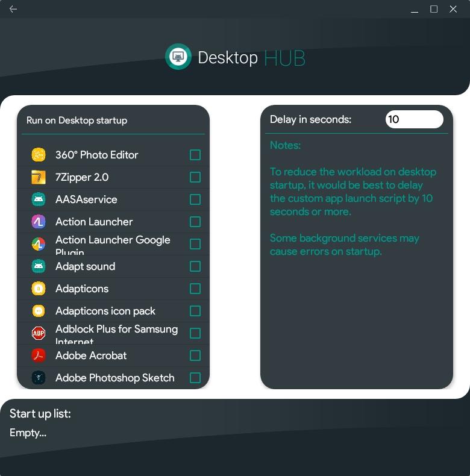Select the Action Launcher label
Image resolution: width=470 pixels, height=476 pixels.
point(94,222)
